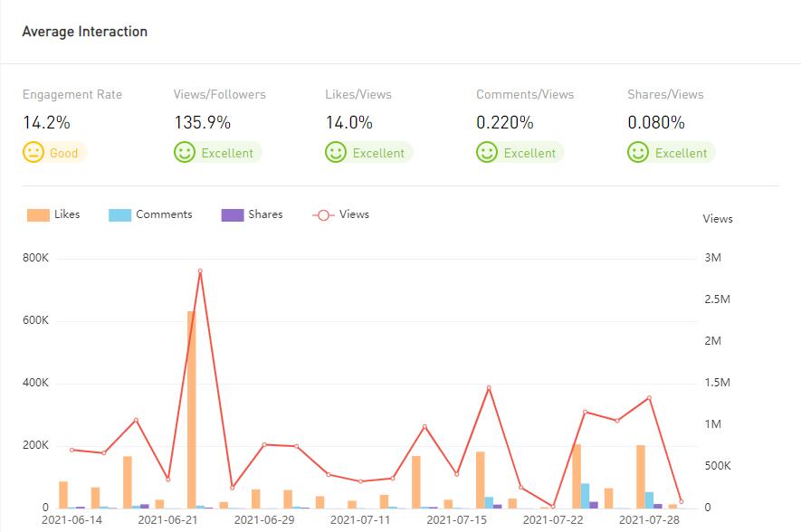Click the green smiley under Views/Followers
This screenshot has height=532, width=801.
coord(185,153)
